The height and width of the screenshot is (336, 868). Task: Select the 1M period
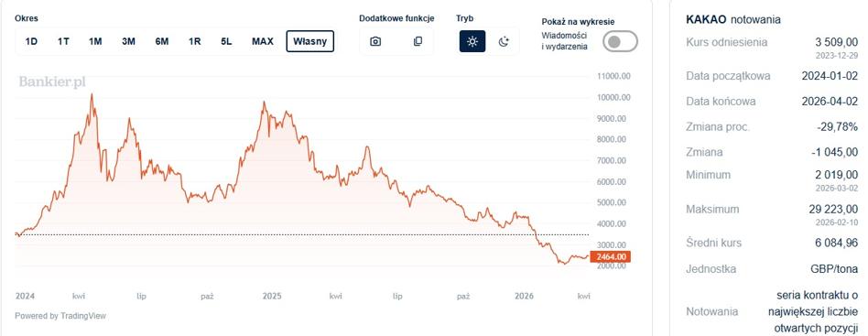[x=95, y=41]
